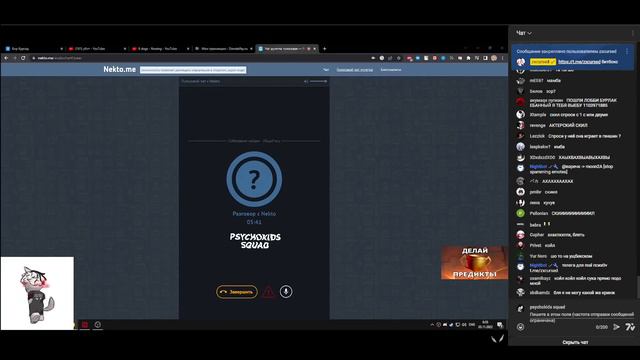Click browser back arrow
Screen dimensions: 640x360
click(x=6, y=58)
